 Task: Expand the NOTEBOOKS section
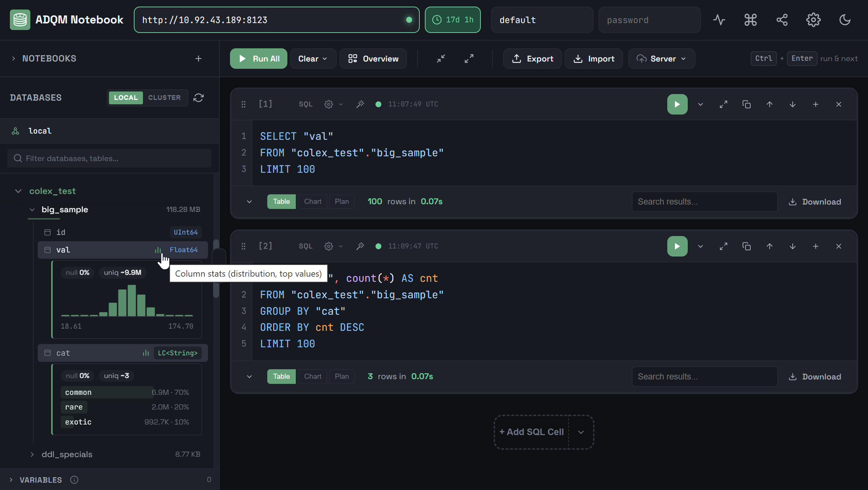coord(14,59)
